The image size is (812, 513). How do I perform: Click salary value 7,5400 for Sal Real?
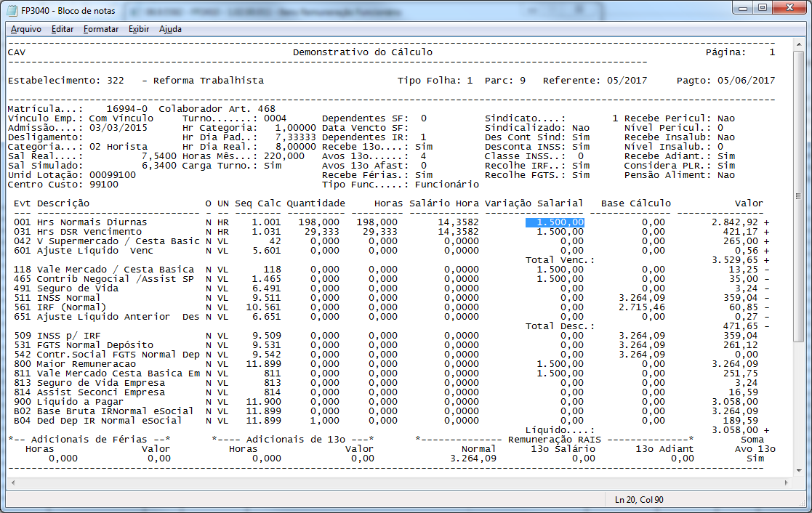[x=159, y=156]
